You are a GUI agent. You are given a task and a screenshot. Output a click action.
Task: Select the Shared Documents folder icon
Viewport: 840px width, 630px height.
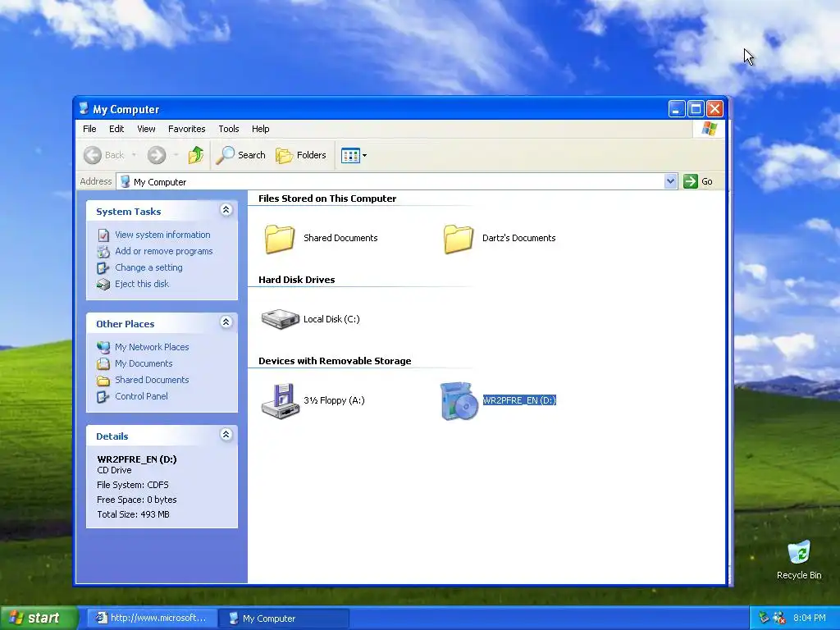pos(280,239)
